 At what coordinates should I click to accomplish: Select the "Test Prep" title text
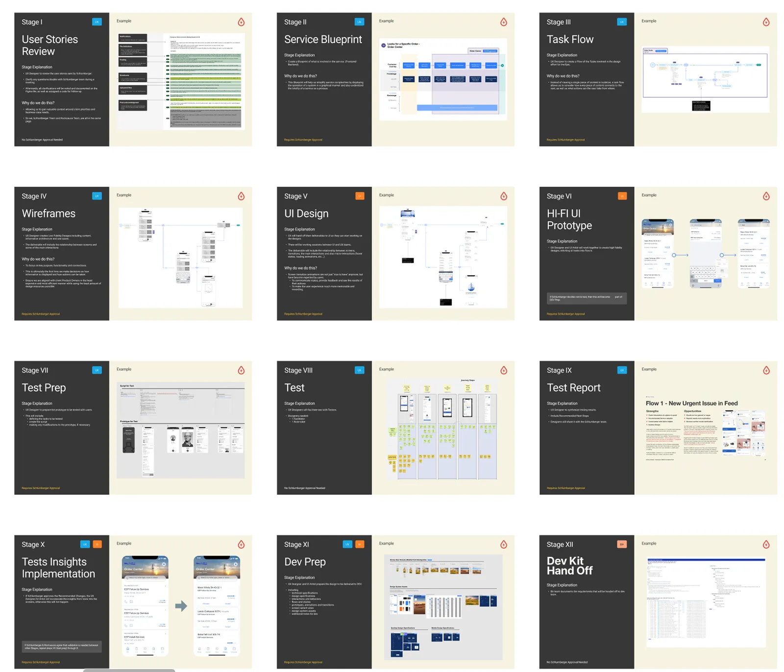pyautogui.click(x=44, y=387)
